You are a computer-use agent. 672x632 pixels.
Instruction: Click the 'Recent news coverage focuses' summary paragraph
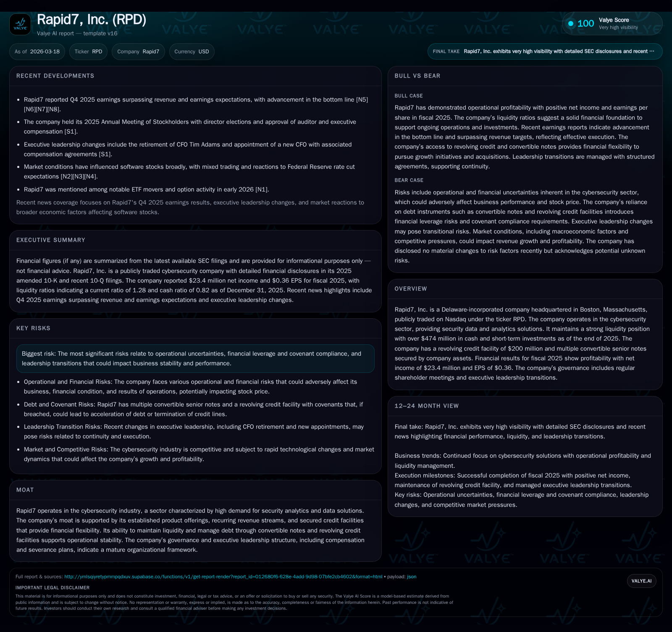190,207
